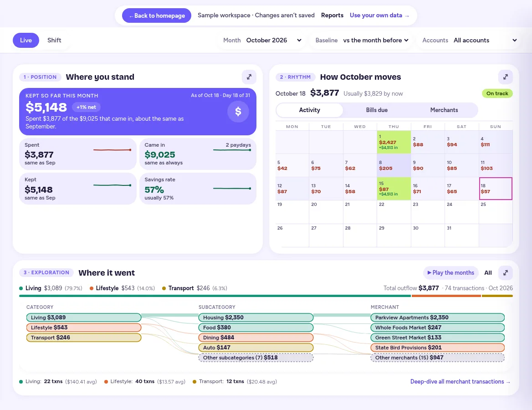Open Deep-dive all merchant transactions link

click(460, 381)
